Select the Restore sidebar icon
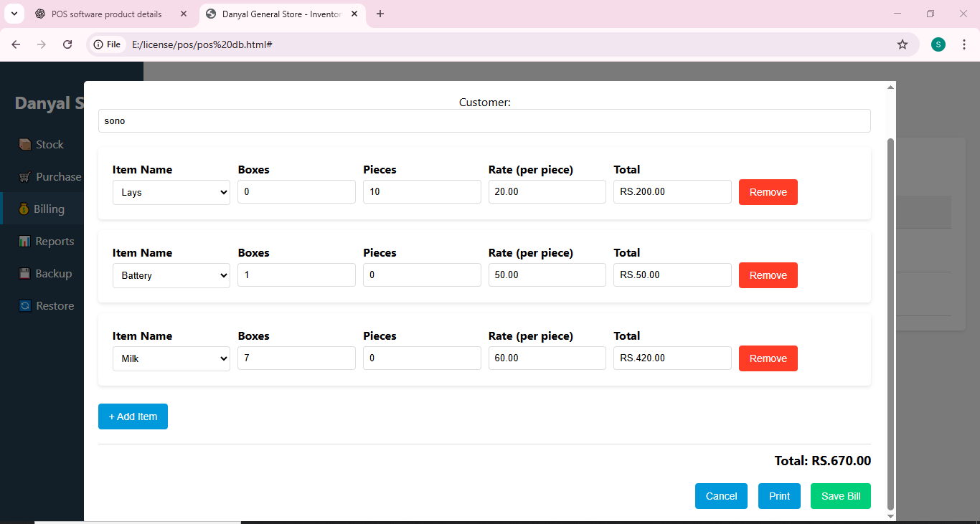Image resolution: width=980 pixels, height=524 pixels. pos(24,305)
